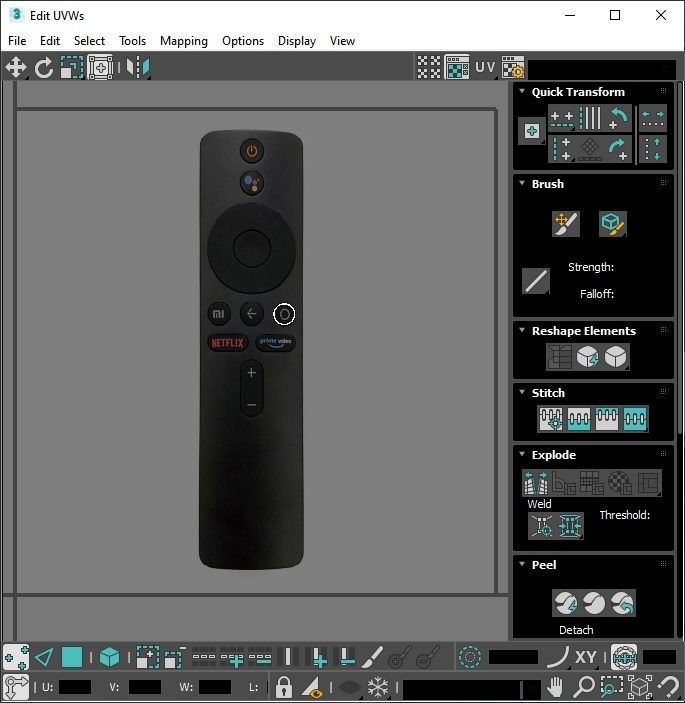
Task: Activate the Zoom magnifier tool
Action: tap(584, 686)
